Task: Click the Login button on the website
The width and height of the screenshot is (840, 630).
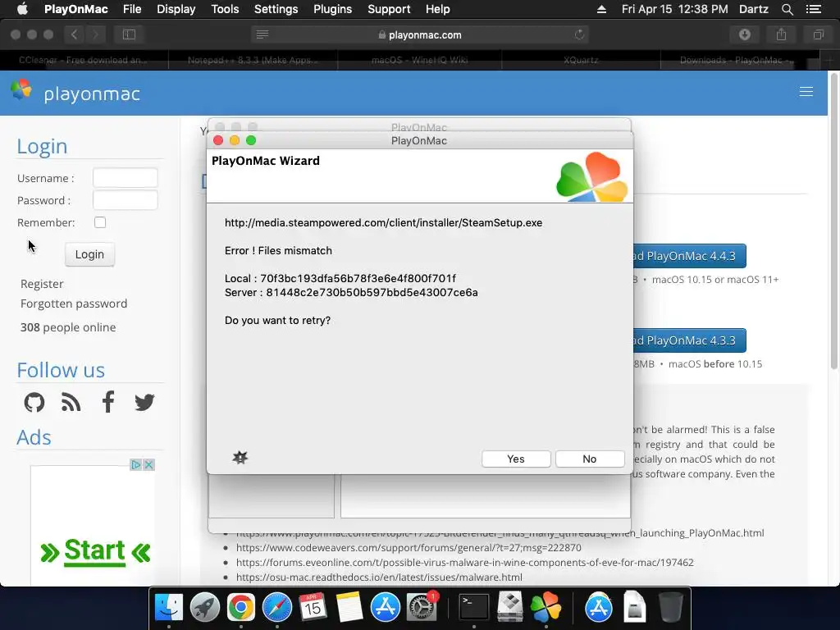Action: (x=89, y=254)
